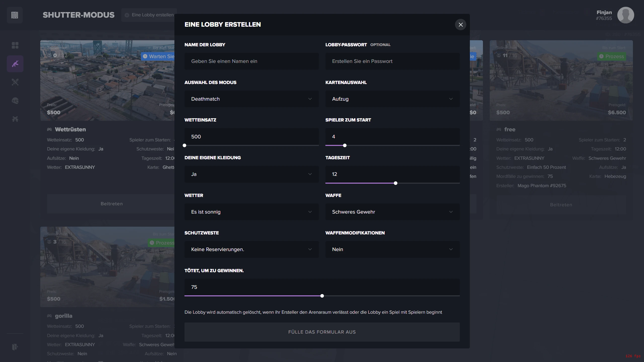Open the crossed swords sidebar icon
The height and width of the screenshot is (362, 644).
pos(15,82)
